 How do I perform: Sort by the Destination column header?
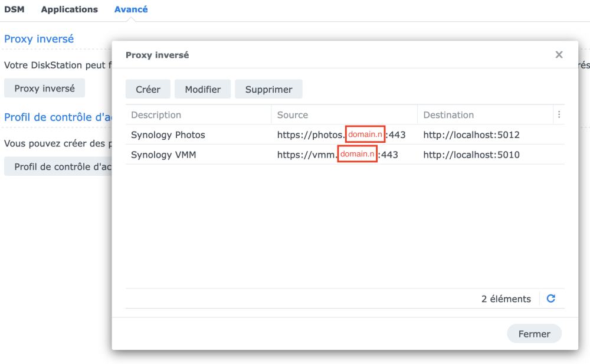pos(448,115)
